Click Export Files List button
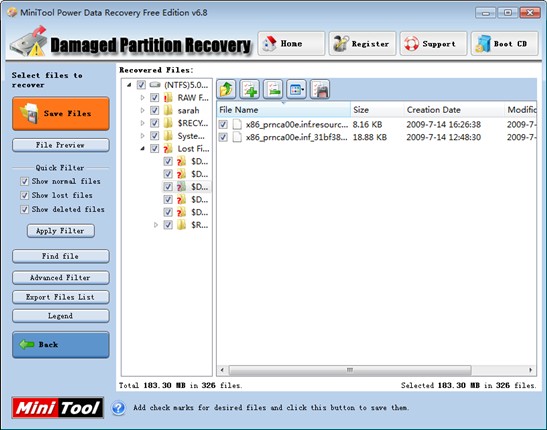Screen dimensions: 547x430 point(61,297)
